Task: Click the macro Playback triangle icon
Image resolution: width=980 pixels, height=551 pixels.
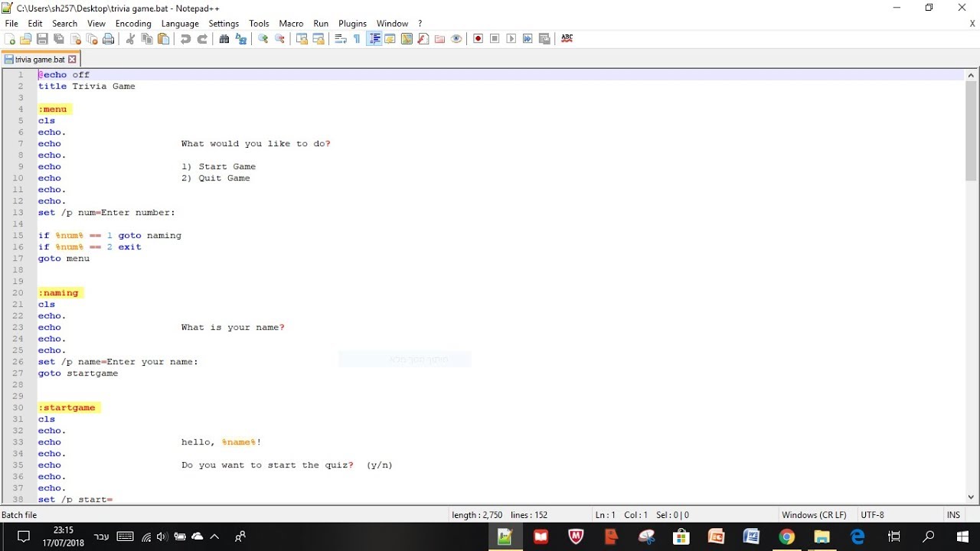Action: 511,39
